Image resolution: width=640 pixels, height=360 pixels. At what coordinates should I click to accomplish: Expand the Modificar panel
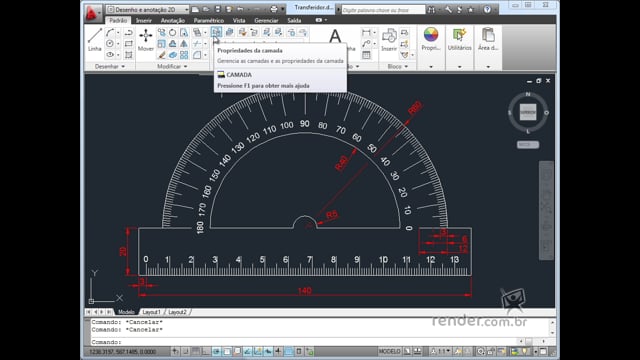pos(172,66)
